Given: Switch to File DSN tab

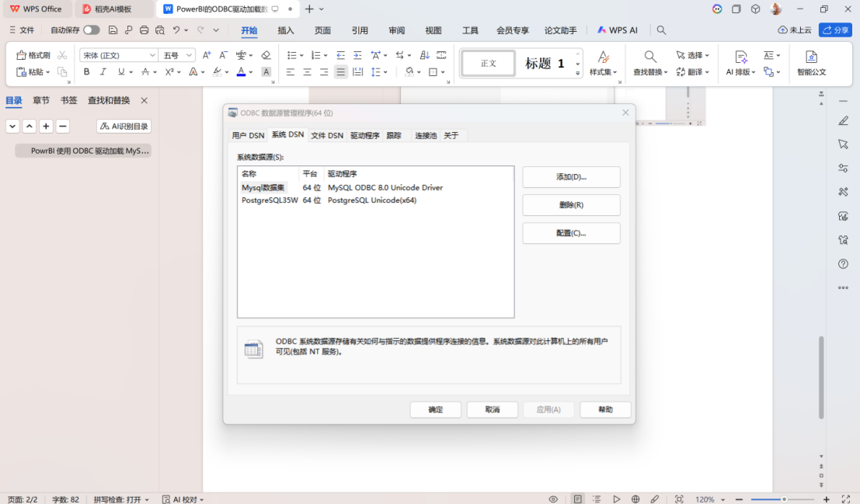Looking at the screenshot, I should (x=327, y=135).
